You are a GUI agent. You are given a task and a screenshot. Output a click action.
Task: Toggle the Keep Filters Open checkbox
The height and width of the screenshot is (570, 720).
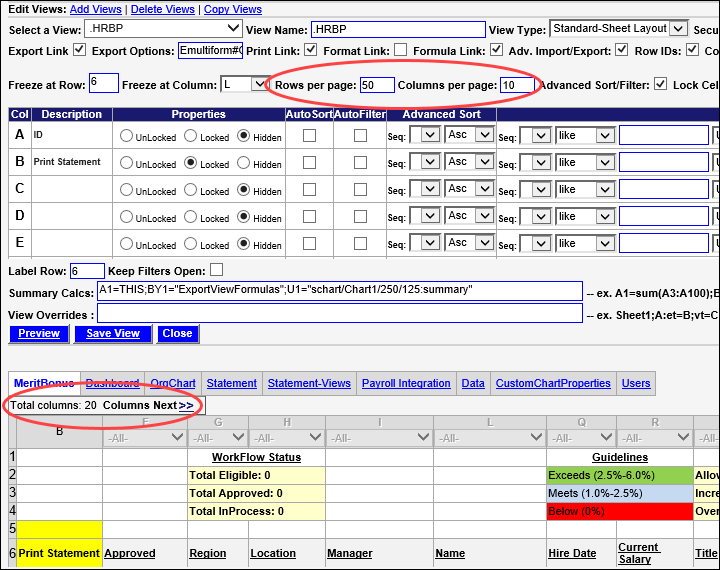click(x=216, y=270)
